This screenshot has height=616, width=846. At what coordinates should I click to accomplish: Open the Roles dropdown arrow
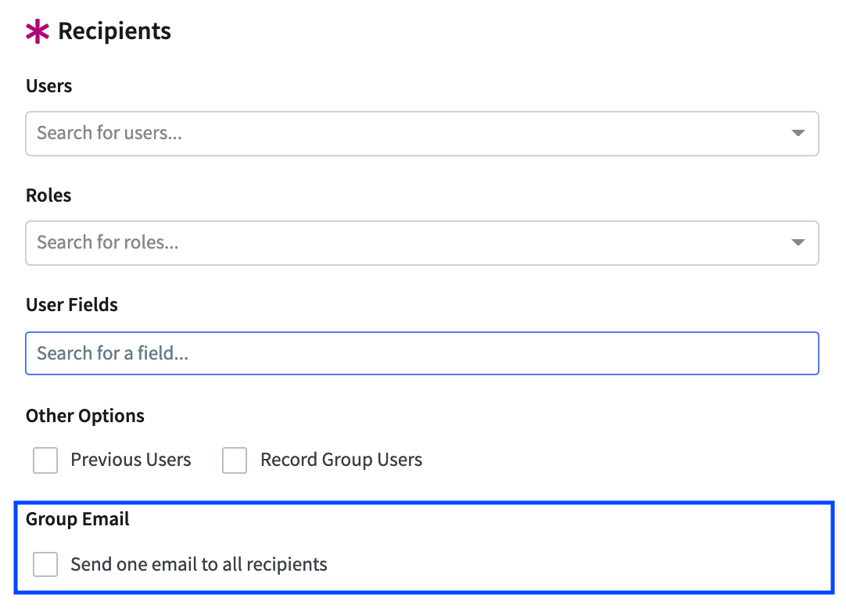[798, 243]
